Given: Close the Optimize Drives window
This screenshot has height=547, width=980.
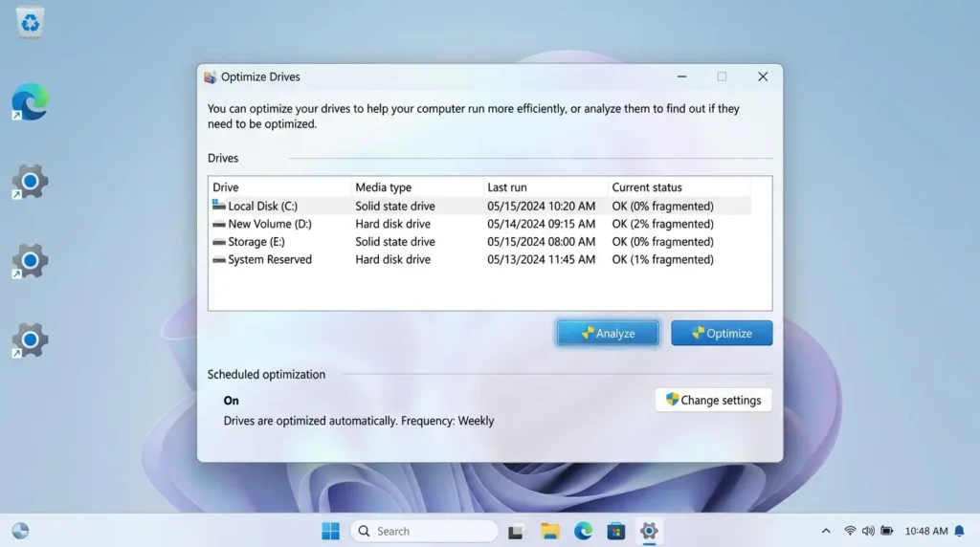Looking at the screenshot, I should click(763, 77).
